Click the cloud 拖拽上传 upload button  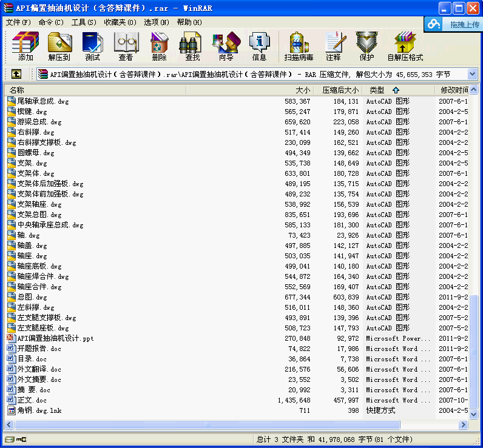click(453, 24)
